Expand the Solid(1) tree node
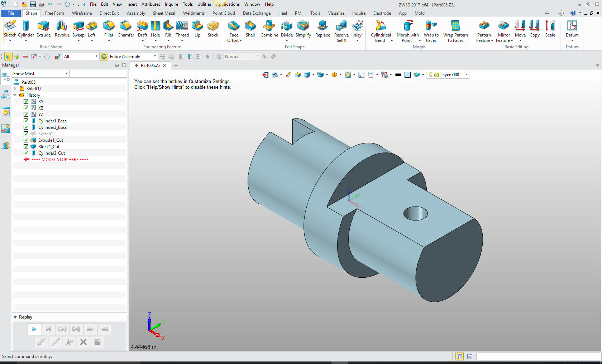The image size is (602, 364). click(x=15, y=89)
